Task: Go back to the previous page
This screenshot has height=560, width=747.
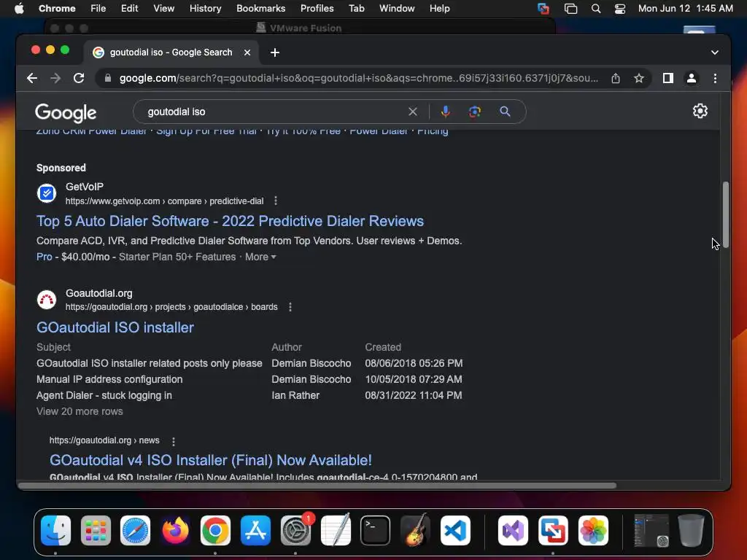Action: pyautogui.click(x=32, y=78)
